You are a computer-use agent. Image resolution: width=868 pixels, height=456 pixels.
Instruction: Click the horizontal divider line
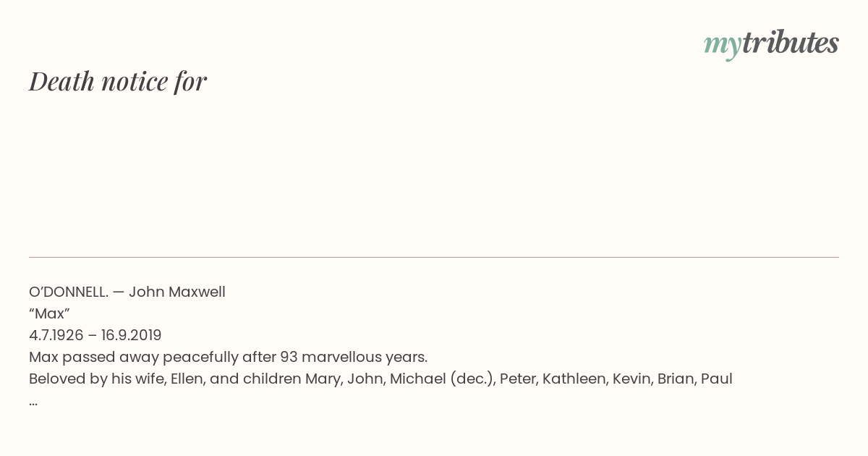coord(434,257)
